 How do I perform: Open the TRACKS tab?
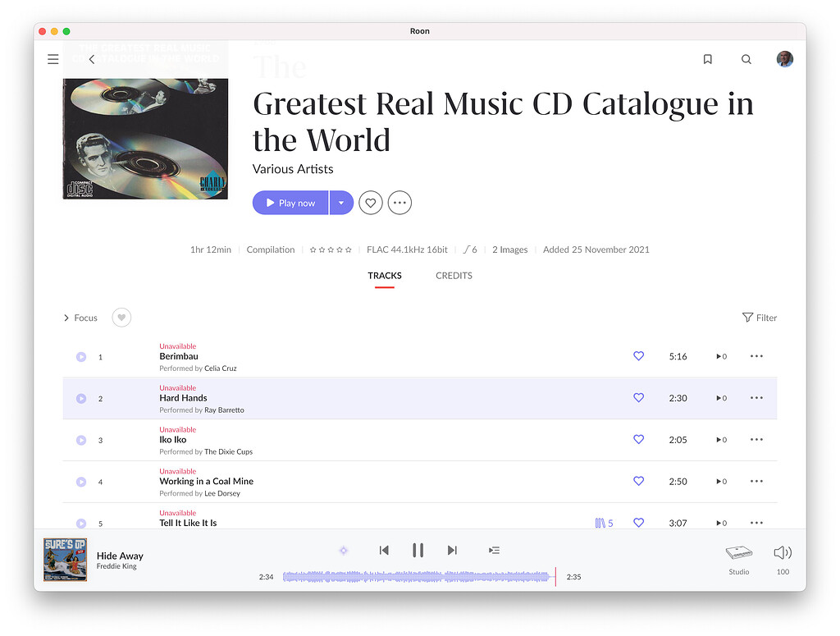[x=384, y=276]
